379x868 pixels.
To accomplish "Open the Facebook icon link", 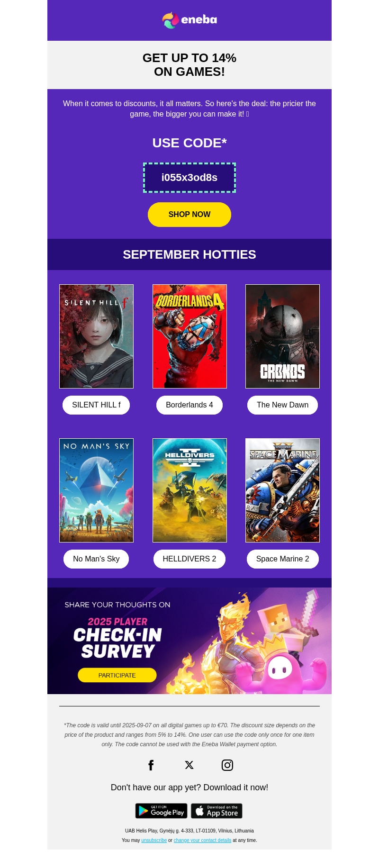I will point(151,765).
